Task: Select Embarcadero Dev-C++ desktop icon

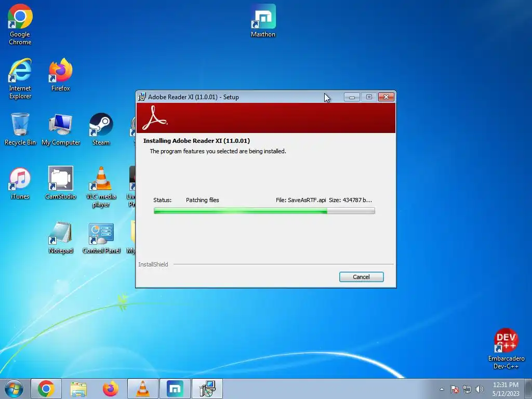Action: (x=506, y=349)
